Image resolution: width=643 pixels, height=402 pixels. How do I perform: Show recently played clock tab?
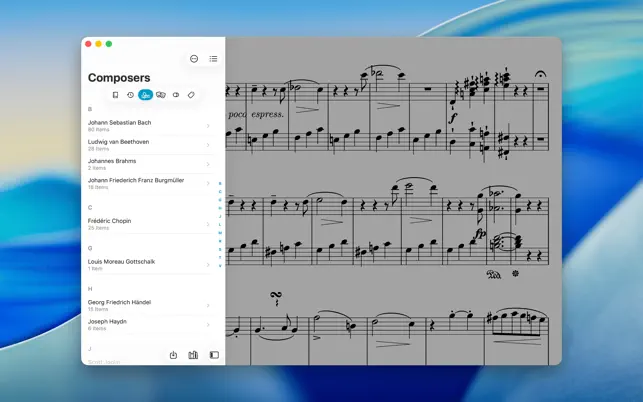(130, 95)
